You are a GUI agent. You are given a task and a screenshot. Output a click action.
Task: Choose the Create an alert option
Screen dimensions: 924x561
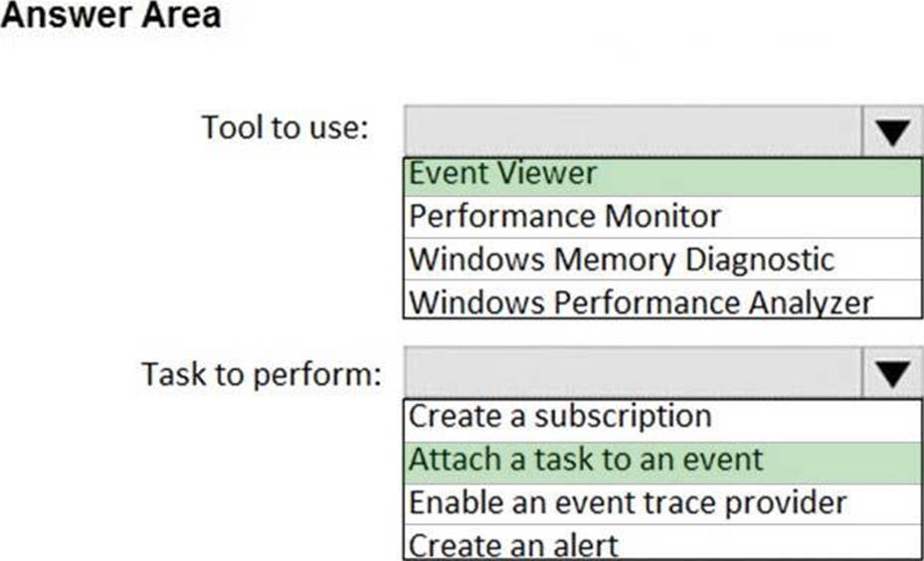click(x=513, y=545)
